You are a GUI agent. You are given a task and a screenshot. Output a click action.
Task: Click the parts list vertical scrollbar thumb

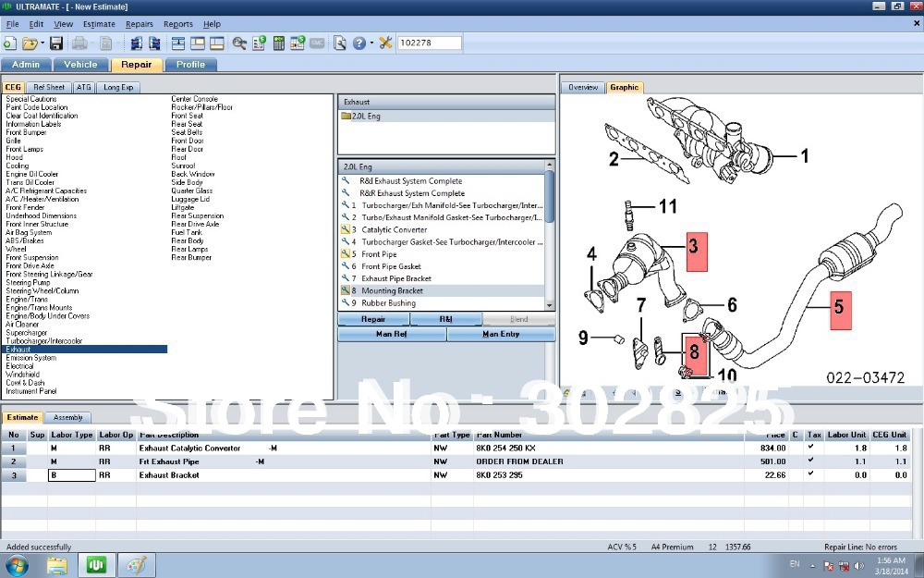[x=550, y=196]
